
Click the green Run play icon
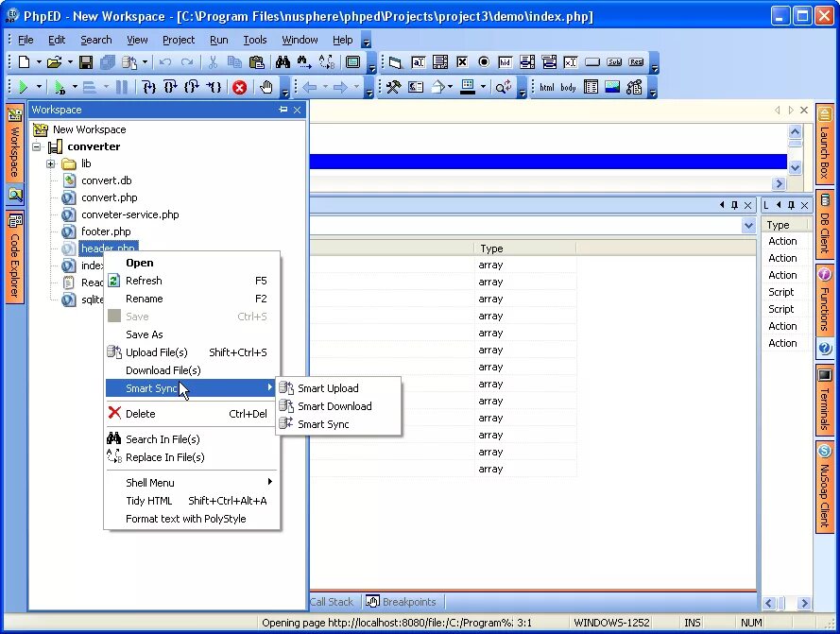23,87
